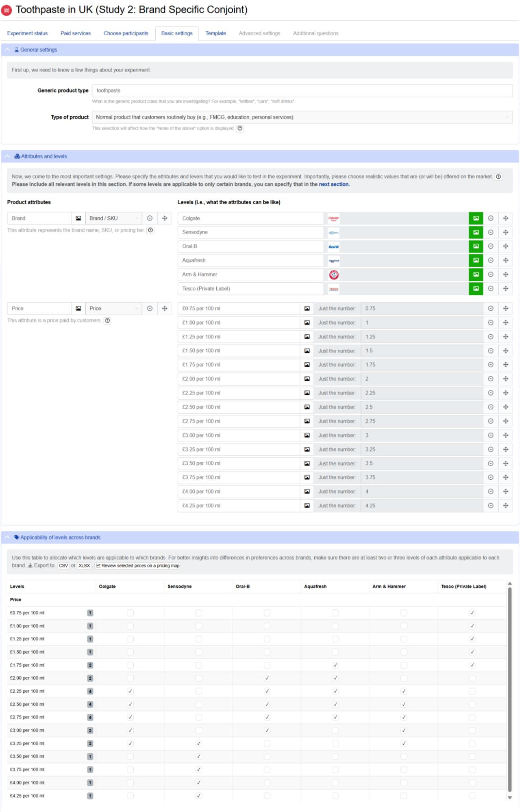Click the Generic product type input field
522x812 pixels.
(x=302, y=91)
